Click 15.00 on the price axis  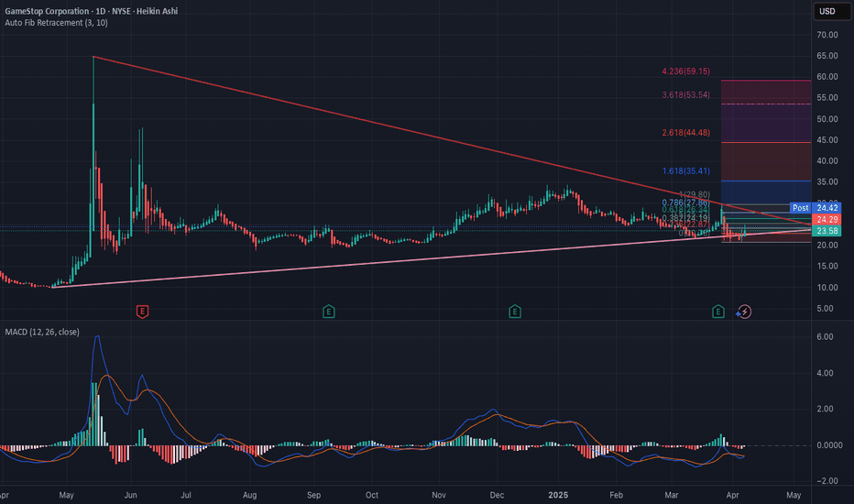(x=827, y=266)
